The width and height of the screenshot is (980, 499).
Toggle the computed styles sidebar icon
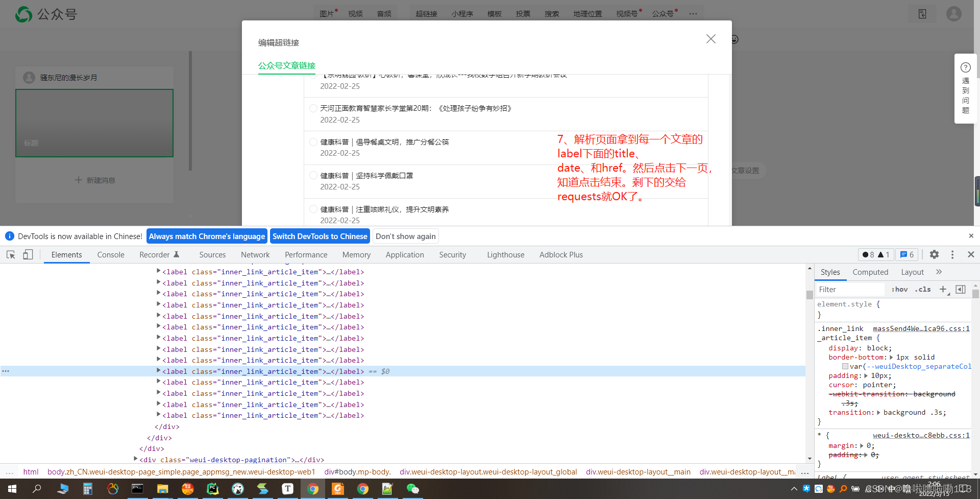pos(961,289)
